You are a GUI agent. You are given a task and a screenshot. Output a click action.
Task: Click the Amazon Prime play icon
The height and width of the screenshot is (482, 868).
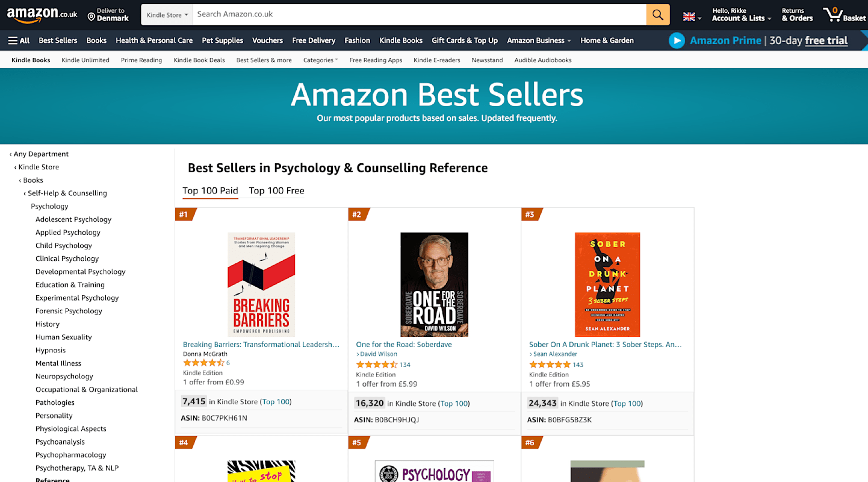point(677,40)
